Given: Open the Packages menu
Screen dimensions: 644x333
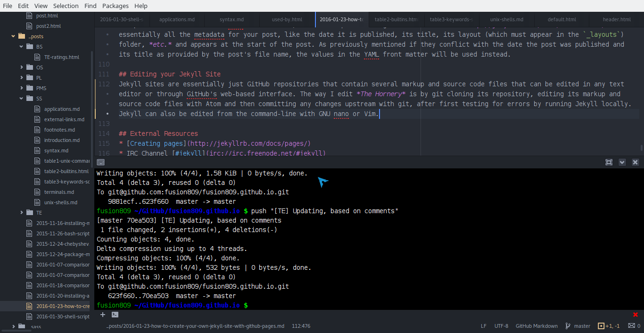Looking at the screenshot, I should tap(115, 6).
